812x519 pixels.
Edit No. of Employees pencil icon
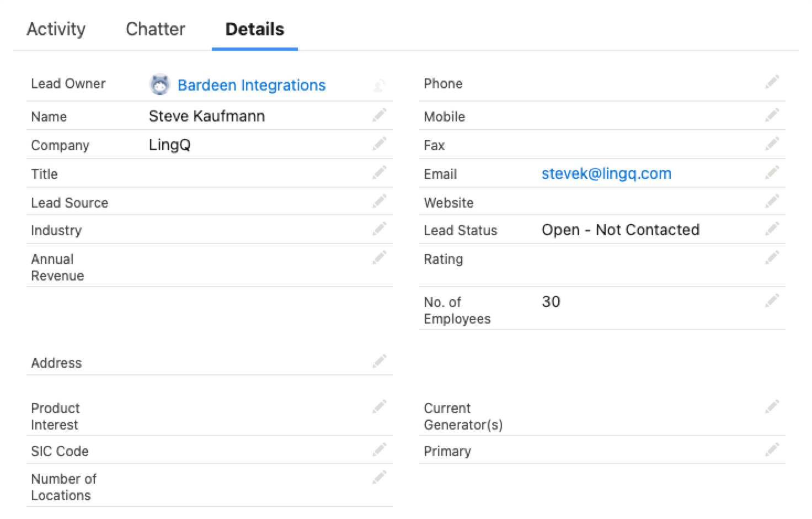(772, 300)
